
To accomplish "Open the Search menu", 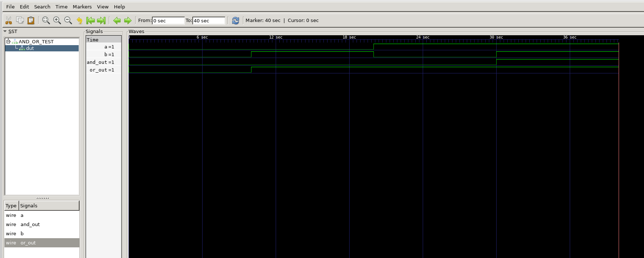I will [42, 7].
